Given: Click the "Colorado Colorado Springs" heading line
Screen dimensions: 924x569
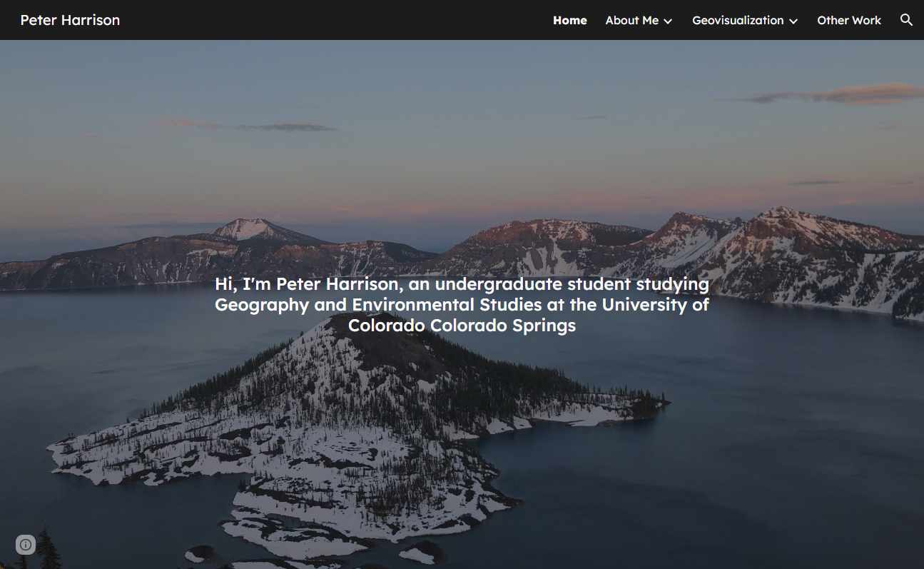Looking at the screenshot, I should (x=462, y=326).
